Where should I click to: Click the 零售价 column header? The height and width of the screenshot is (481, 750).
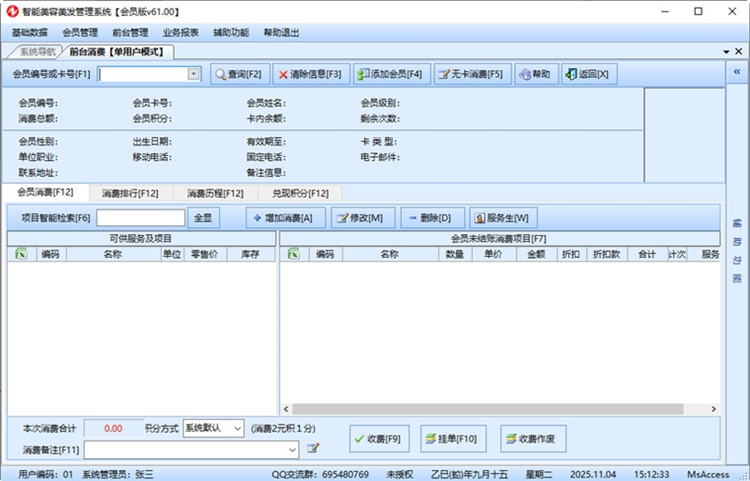[x=204, y=254]
